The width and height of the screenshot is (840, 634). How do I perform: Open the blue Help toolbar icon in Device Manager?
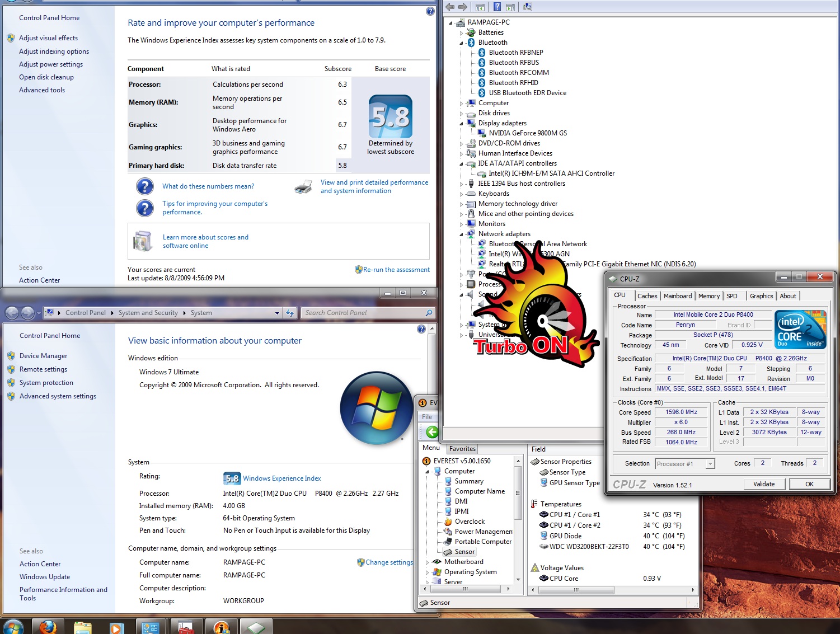tap(497, 7)
